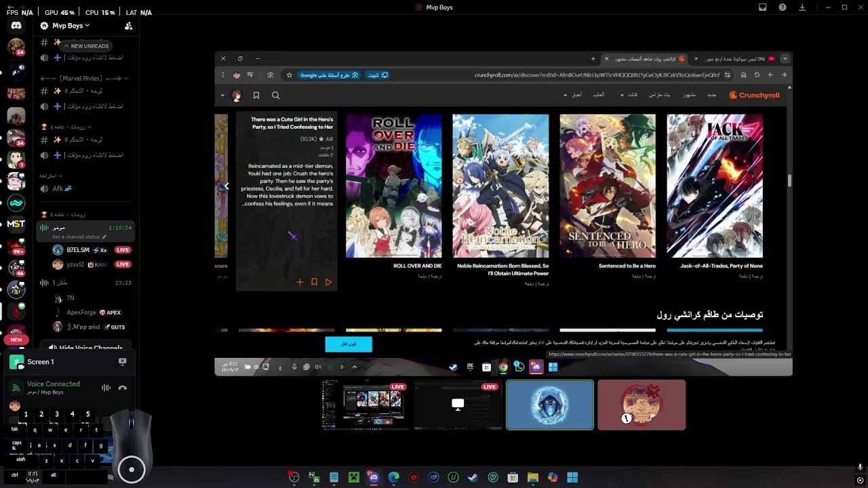Select the blue hooded avatar participant tile

550,405
